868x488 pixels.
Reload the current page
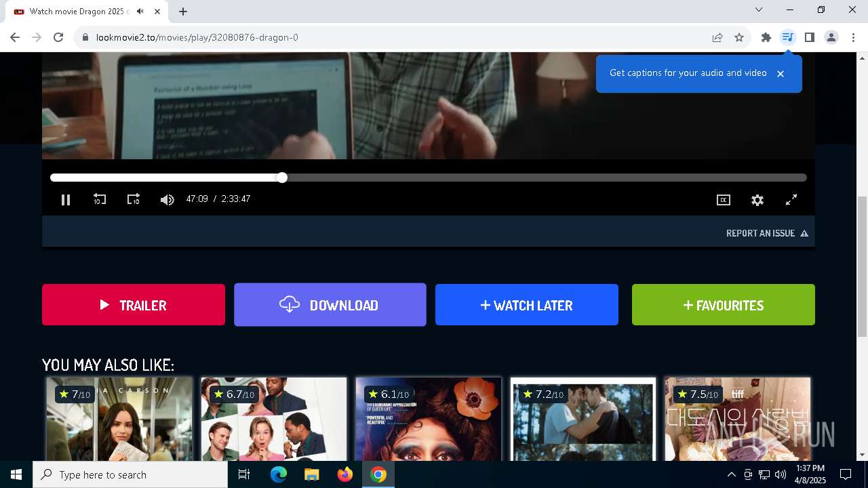click(58, 37)
